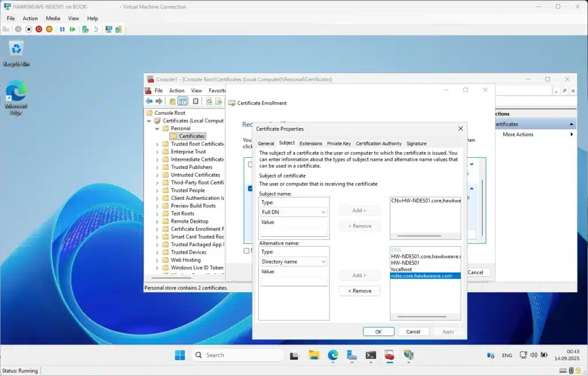Click the red Shut Down VM icon
The height and width of the screenshot is (376, 588).
click(38, 29)
